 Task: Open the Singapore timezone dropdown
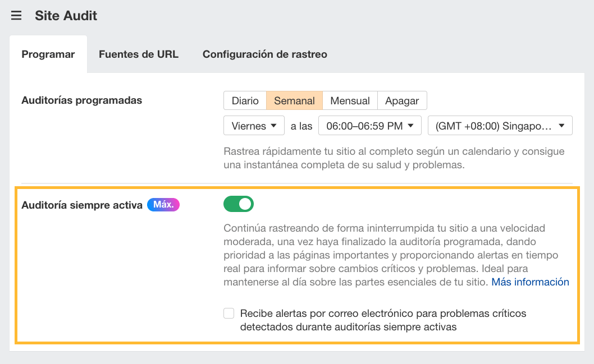(x=499, y=125)
